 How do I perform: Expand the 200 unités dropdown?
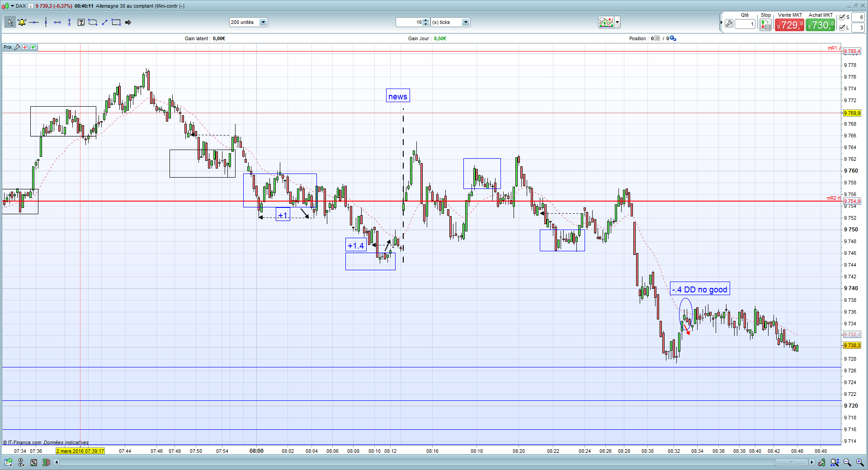(x=263, y=22)
